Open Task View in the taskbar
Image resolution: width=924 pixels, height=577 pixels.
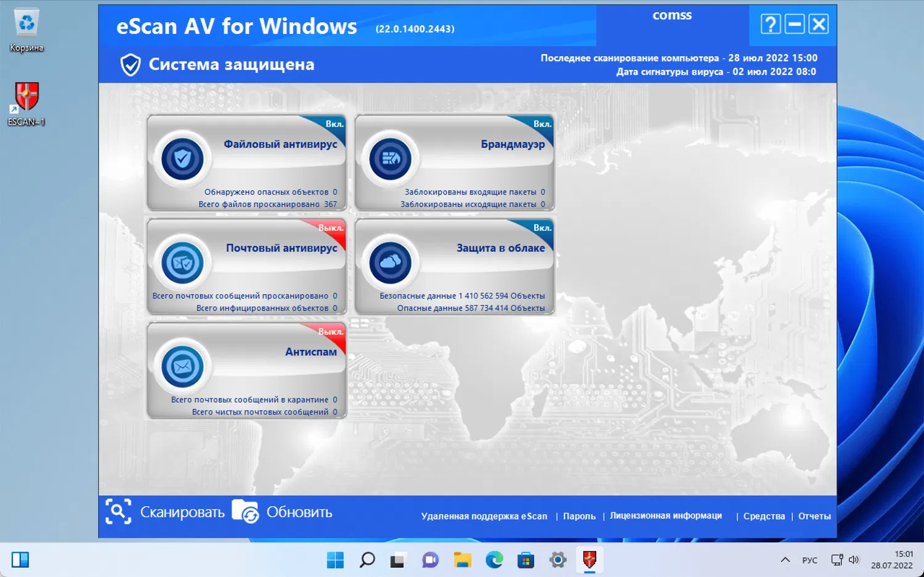pyautogui.click(x=399, y=560)
